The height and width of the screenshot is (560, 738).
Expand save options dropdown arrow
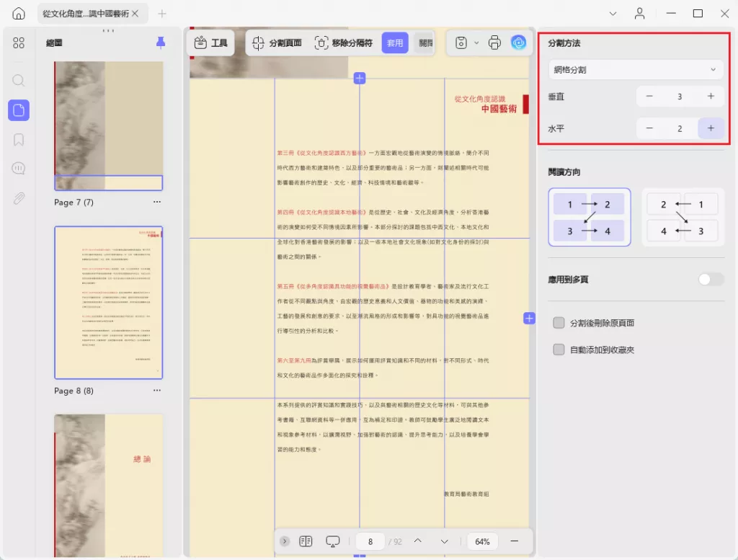point(476,43)
